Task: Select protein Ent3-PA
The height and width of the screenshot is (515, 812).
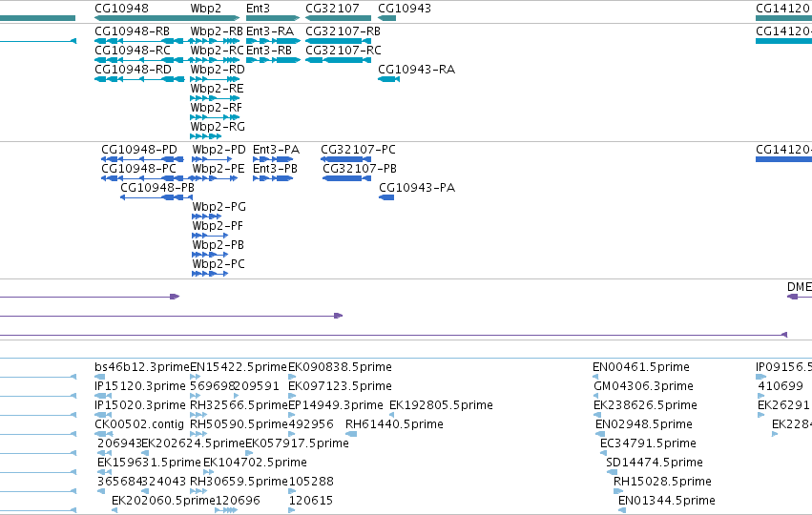Action: tap(273, 159)
